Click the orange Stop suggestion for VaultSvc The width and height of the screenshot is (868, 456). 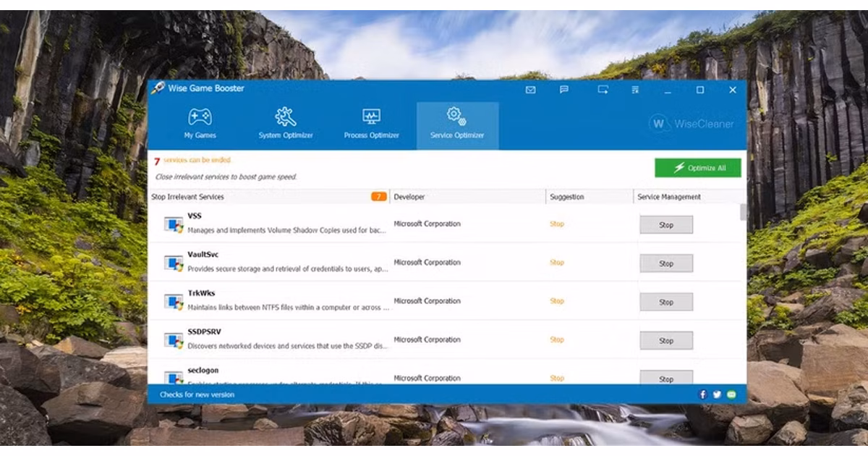coord(557,263)
